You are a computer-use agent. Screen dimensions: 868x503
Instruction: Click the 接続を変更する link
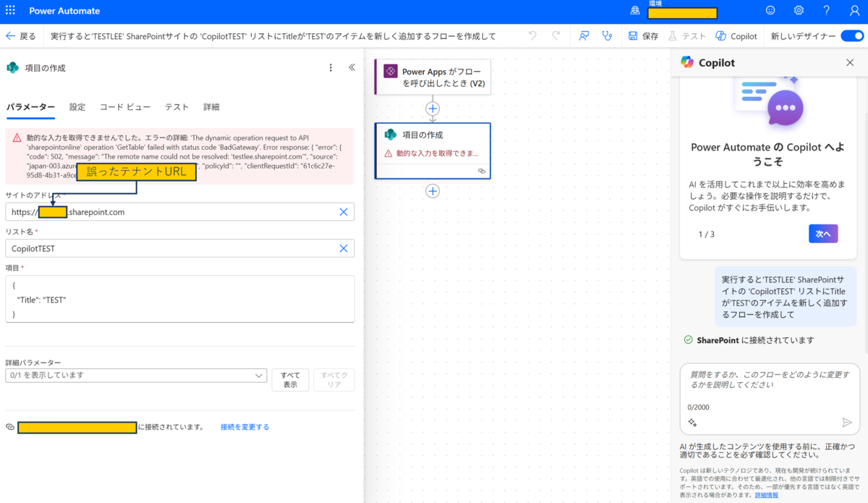[244, 427]
